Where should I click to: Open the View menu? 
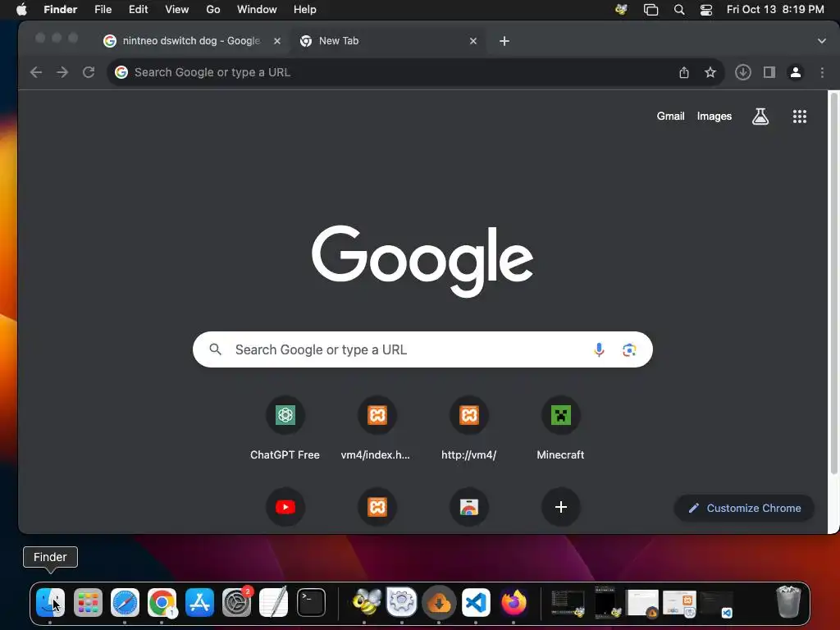[x=177, y=10]
